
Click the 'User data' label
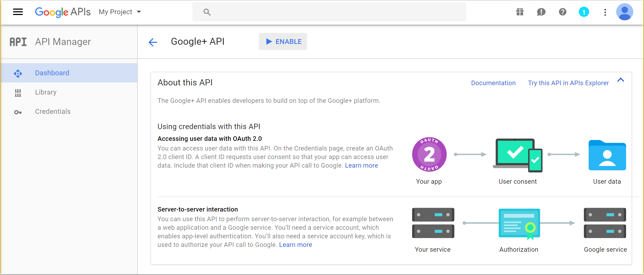click(607, 182)
